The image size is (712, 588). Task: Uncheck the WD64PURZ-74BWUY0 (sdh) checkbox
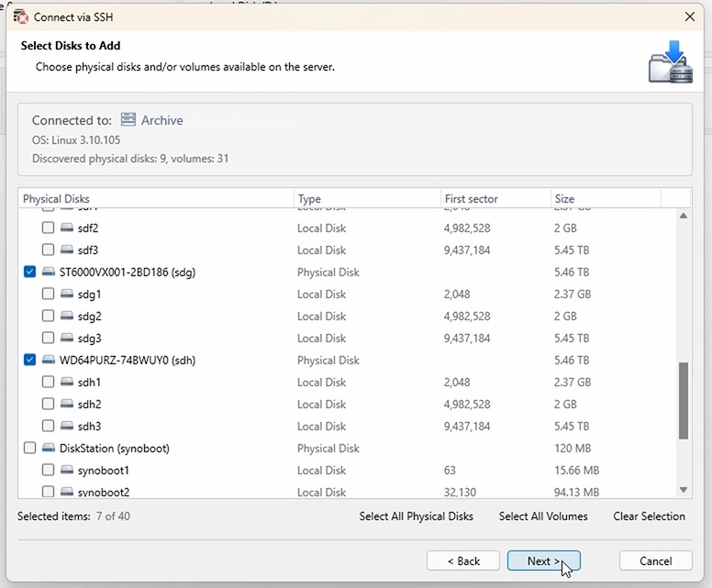pos(29,360)
